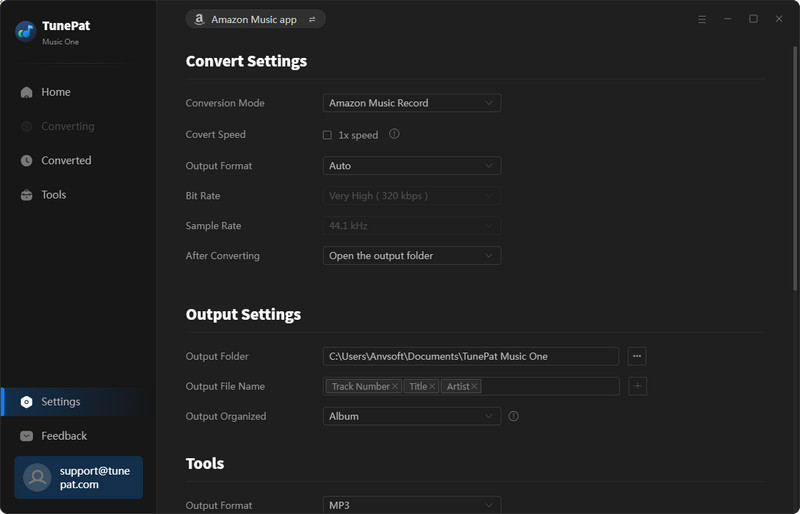Click the swap arrows icon beside Amazon Music app
The width and height of the screenshot is (800, 514).
coord(312,19)
